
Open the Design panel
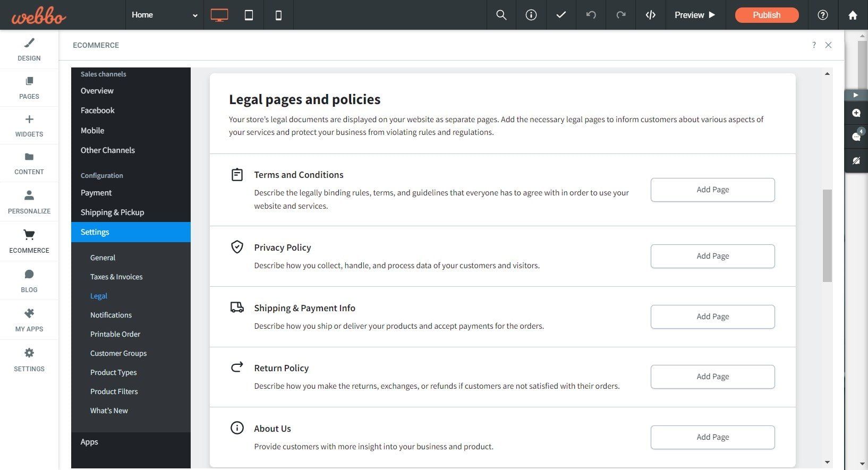pos(29,49)
